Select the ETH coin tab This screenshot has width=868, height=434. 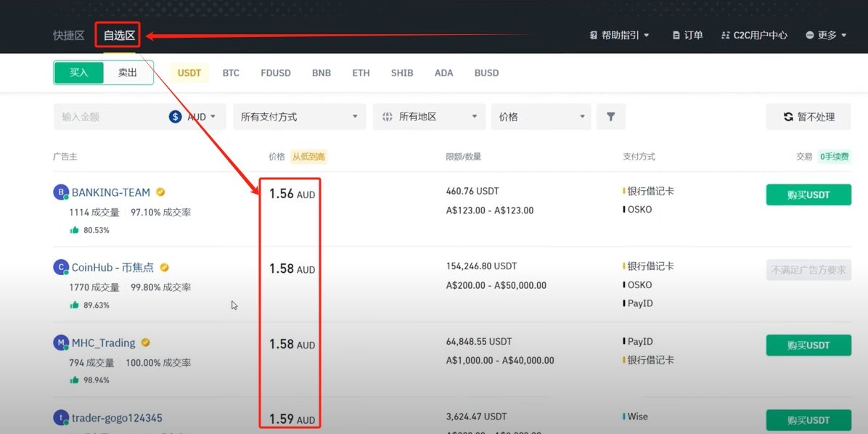point(361,73)
